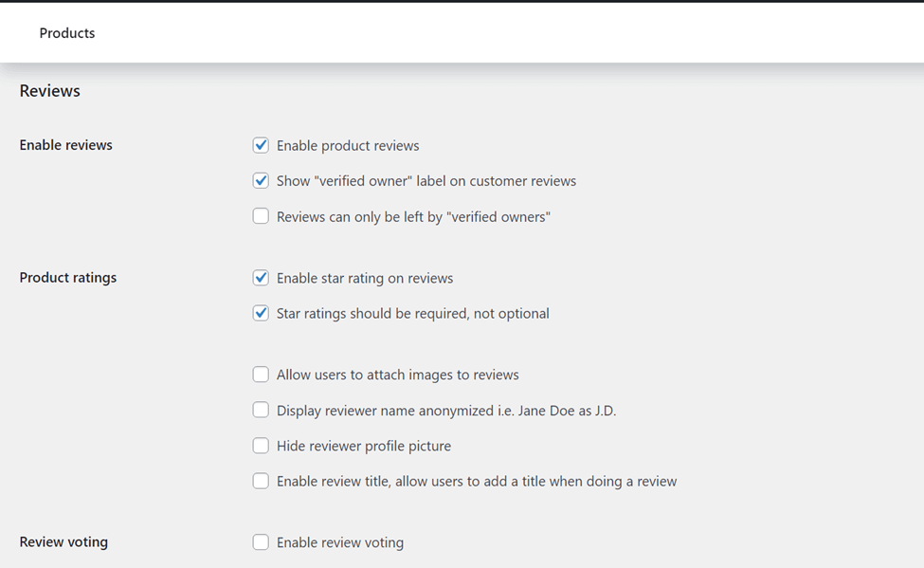Turn on Enable review voting
The width and height of the screenshot is (924, 568).
[x=261, y=541]
